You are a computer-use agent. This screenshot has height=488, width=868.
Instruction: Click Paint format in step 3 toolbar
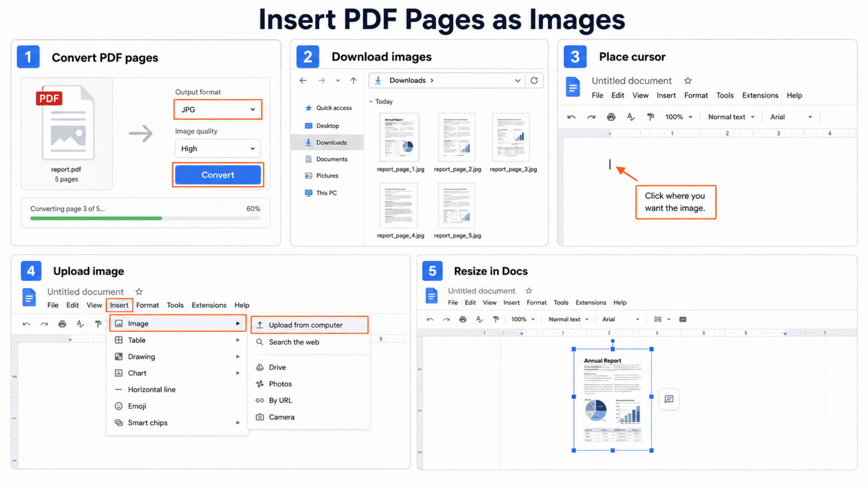click(x=651, y=117)
